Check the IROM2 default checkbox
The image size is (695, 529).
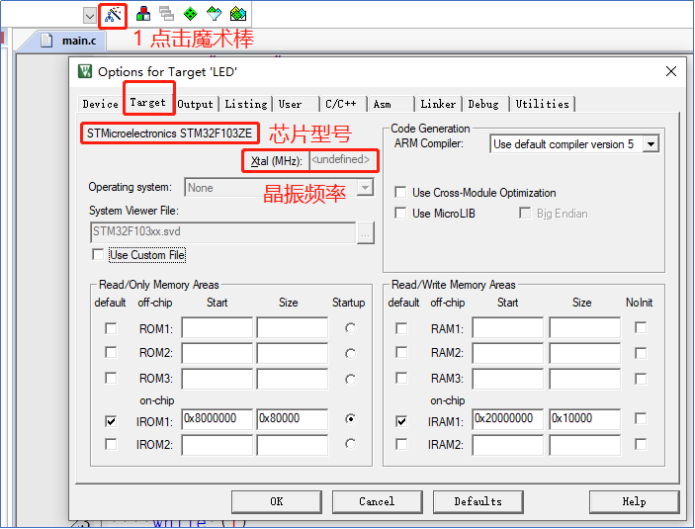click(111, 444)
